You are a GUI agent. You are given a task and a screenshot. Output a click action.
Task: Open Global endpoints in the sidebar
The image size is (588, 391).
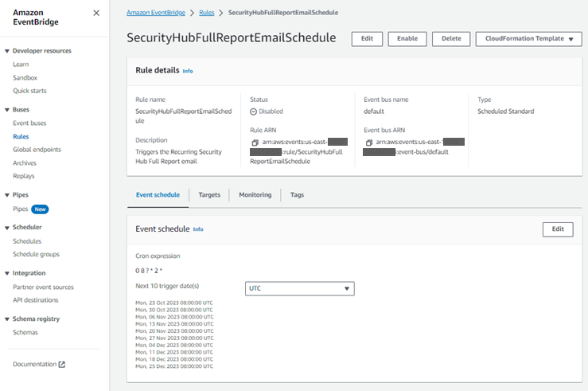[37, 150]
